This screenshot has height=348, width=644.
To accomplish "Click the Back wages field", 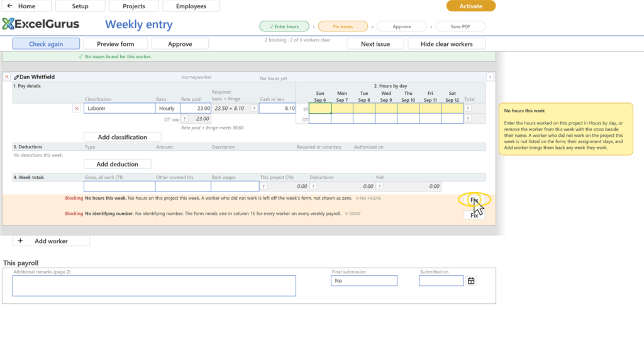I will point(235,187).
